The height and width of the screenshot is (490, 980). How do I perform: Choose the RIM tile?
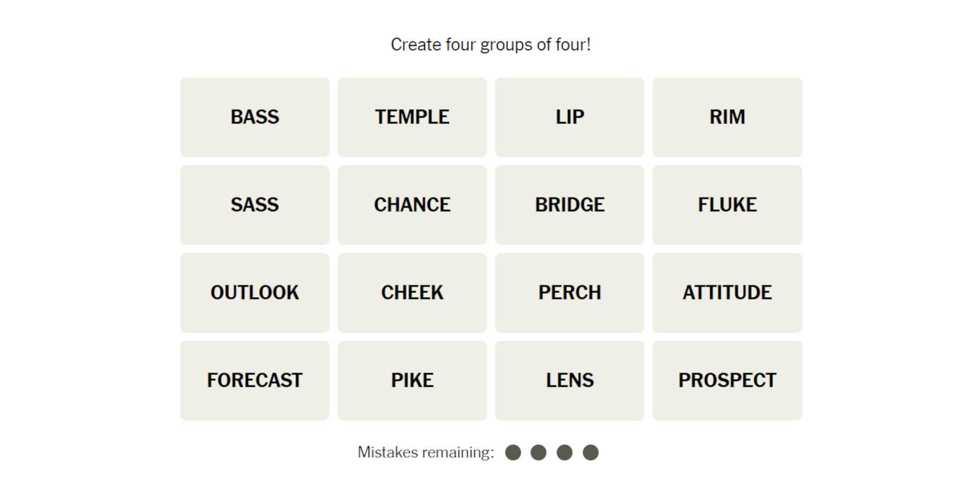coord(727,117)
